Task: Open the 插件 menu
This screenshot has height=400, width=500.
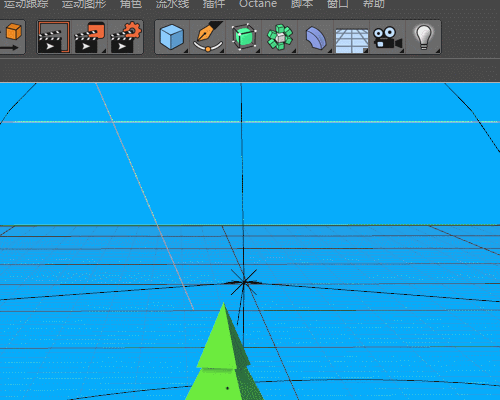Action: point(214,4)
